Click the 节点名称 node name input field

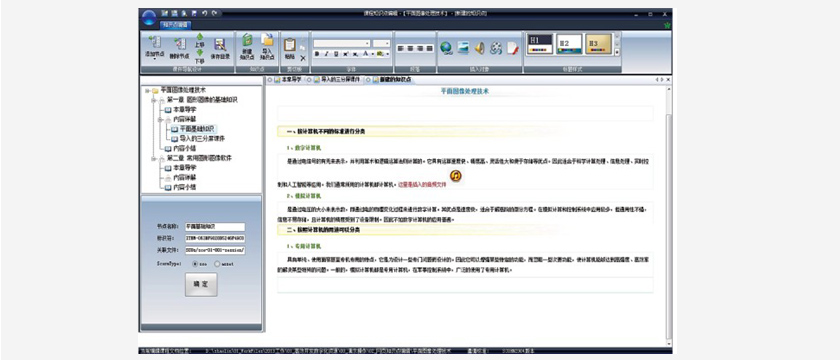tap(215, 227)
